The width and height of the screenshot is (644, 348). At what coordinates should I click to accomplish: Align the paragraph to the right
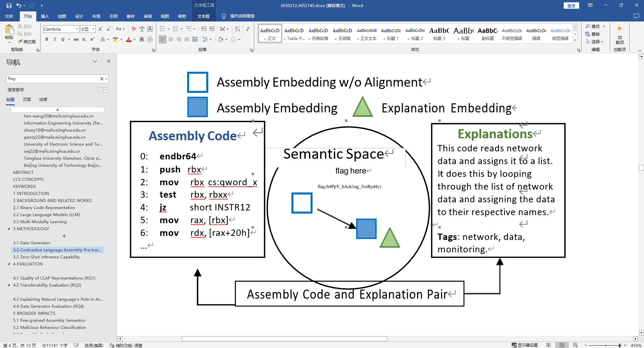(179, 39)
